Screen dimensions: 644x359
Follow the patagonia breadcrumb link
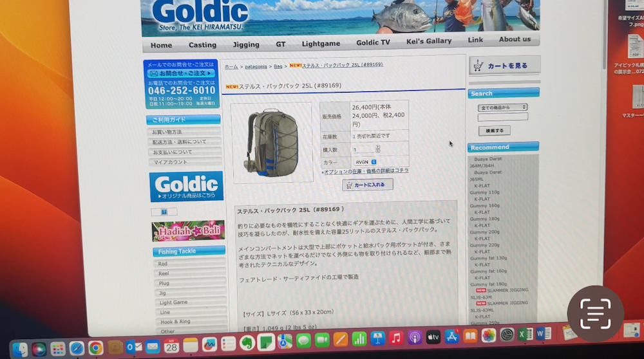click(x=256, y=66)
